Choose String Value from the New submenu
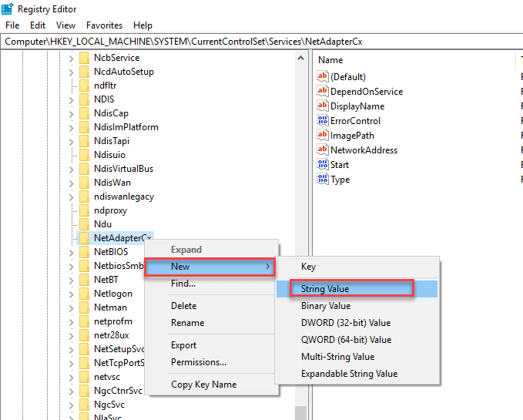 point(325,289)
